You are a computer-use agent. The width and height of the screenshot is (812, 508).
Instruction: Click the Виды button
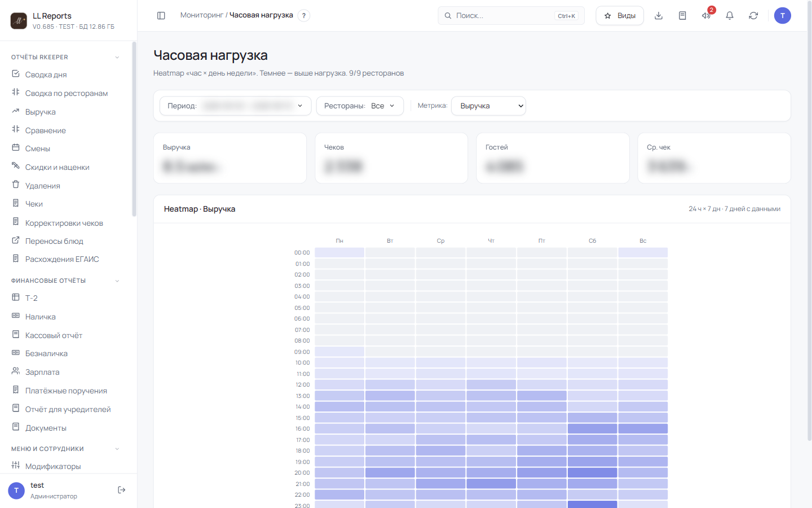620,16
